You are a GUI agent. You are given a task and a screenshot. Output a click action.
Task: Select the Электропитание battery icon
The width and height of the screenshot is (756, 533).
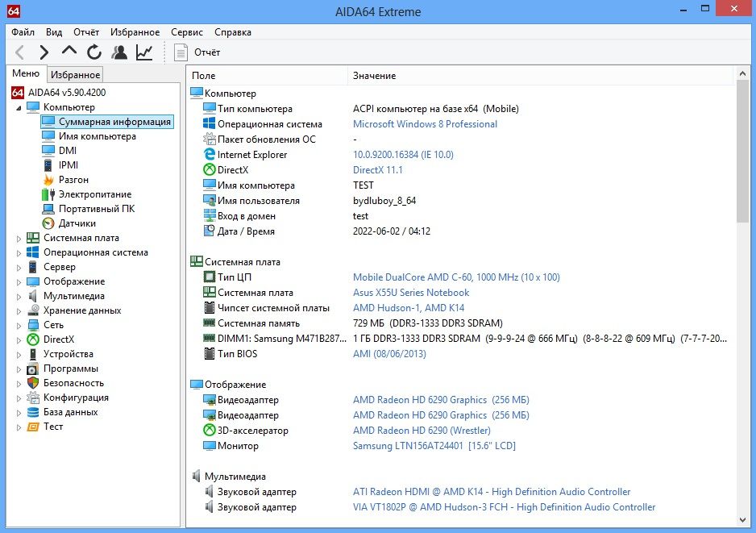click(48, 194)
